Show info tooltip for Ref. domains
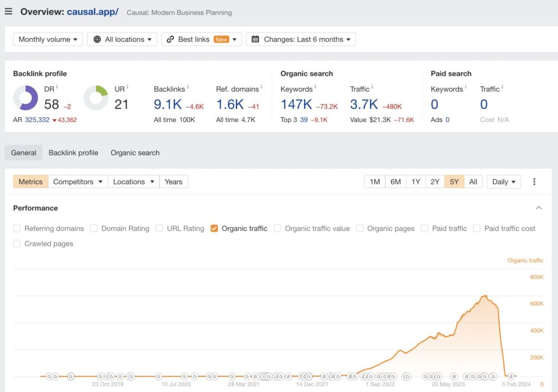 [261, 87]
